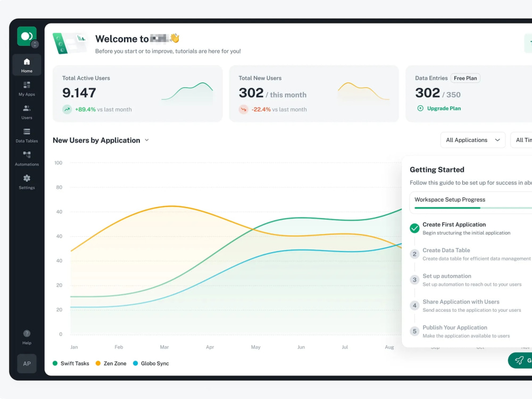Expand New Users by Application chevron

tap(147, 140)
